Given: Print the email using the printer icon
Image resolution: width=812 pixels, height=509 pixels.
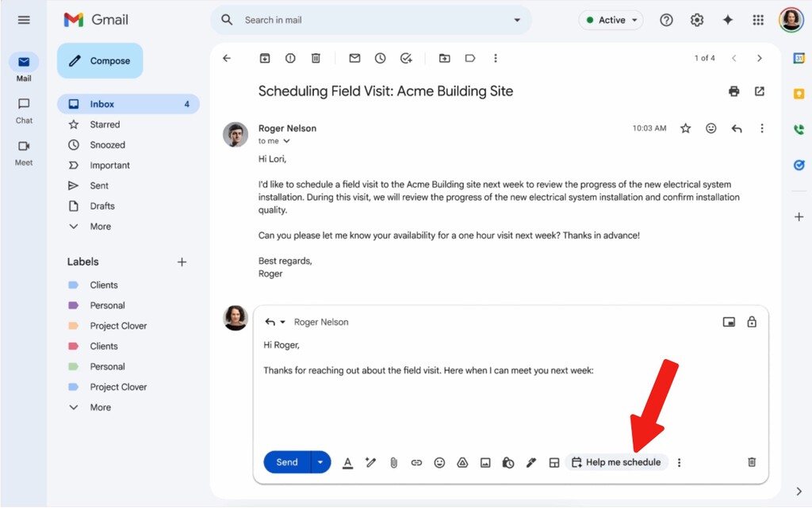Looking at the screenshot, I should click(733, 91).
